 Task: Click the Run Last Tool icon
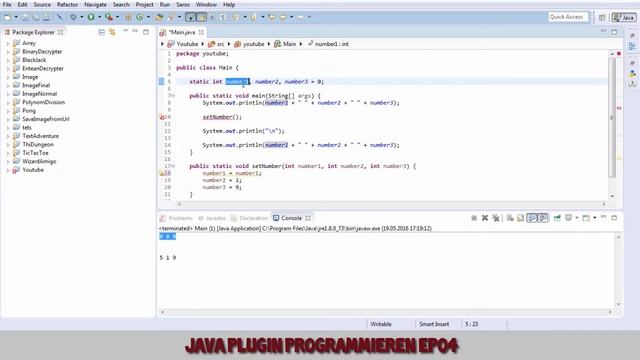109,17
